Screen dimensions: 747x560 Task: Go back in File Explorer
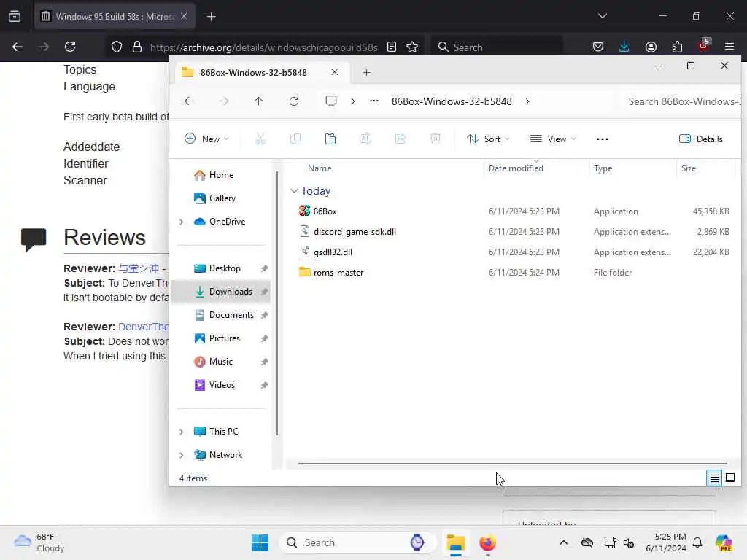[x=189, y=101]
